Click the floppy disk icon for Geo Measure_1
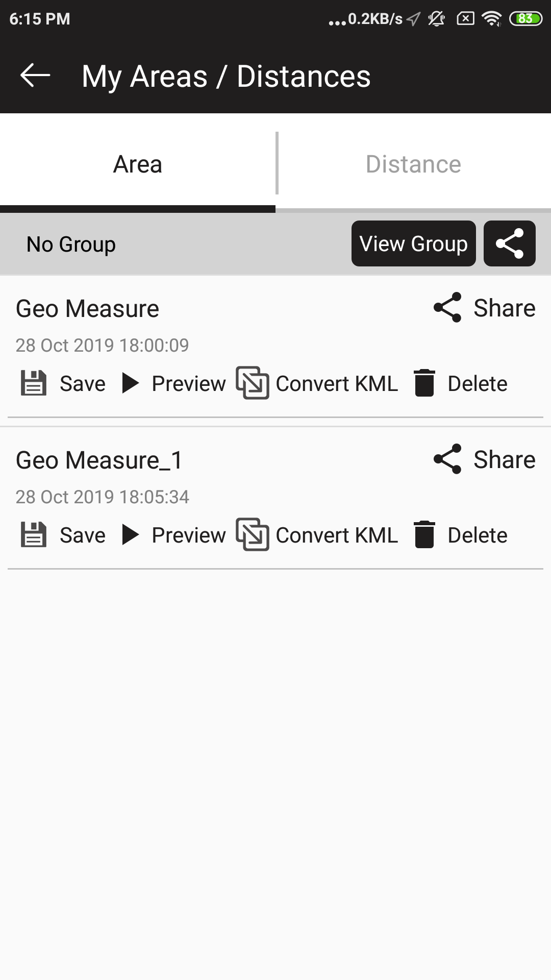The height and width of the screenshot is (980, 551). click(34, 535)
